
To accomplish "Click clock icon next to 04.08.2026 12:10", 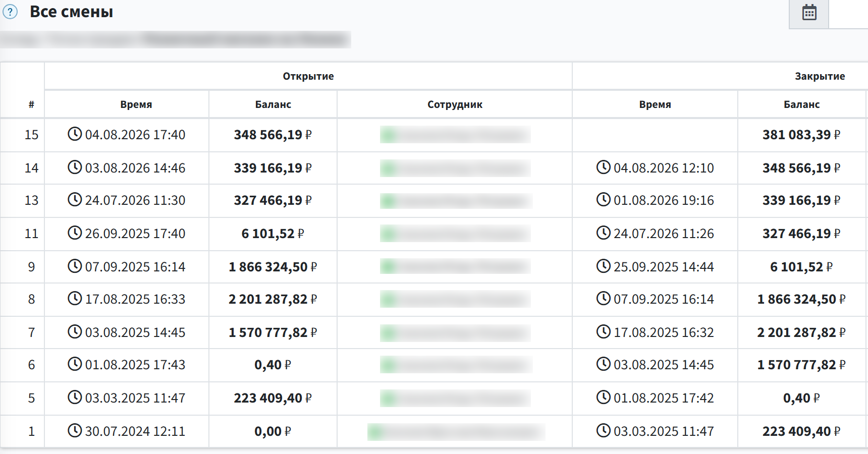I will click(604, 167).
